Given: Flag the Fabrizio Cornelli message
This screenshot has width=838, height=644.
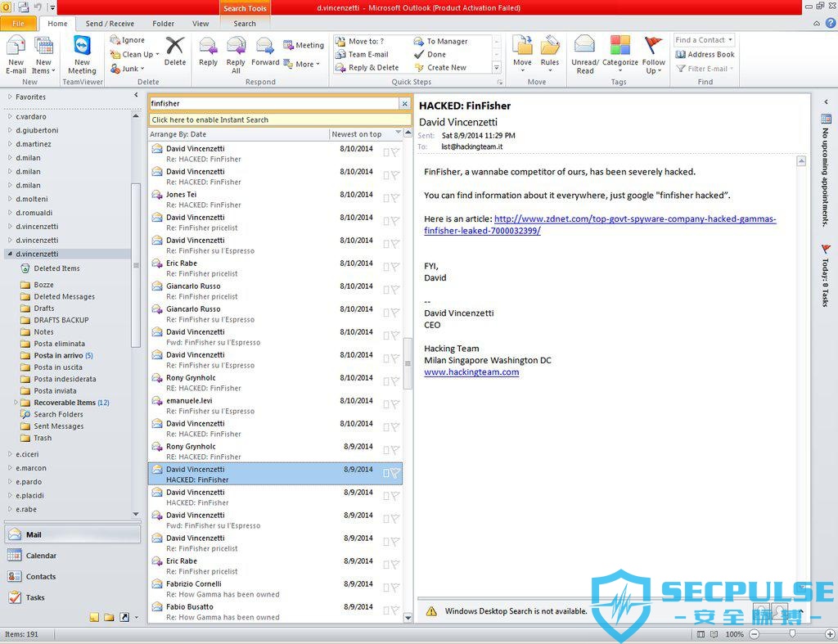Looking at the screenshot, I should 395,588.
